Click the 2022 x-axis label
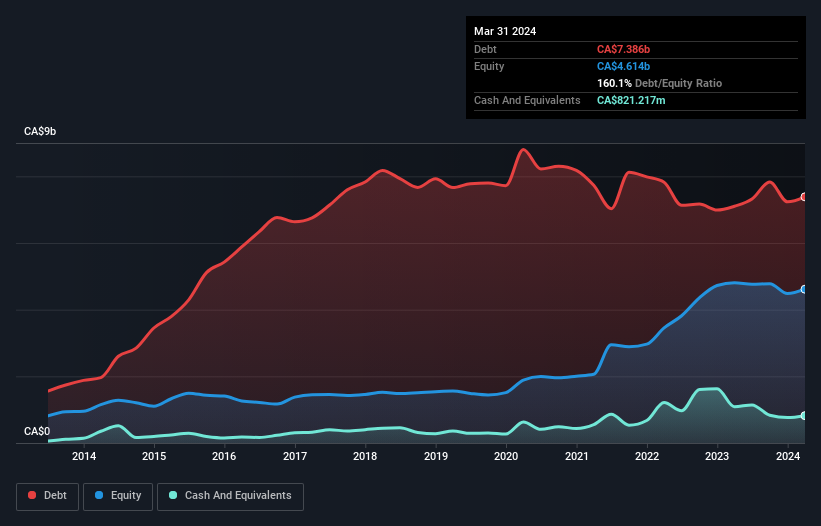This screenshot has width=821, height=526. [647, 456]
